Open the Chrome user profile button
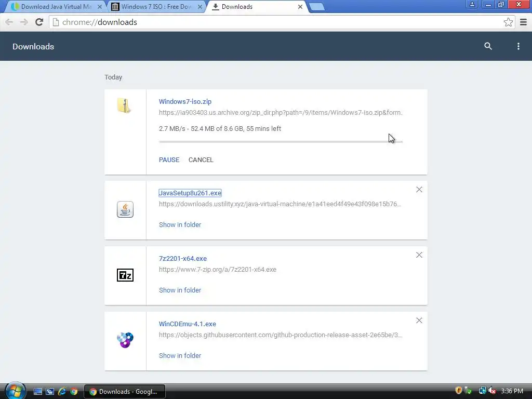Screen dimensions: 532x399 pos(472,4)
